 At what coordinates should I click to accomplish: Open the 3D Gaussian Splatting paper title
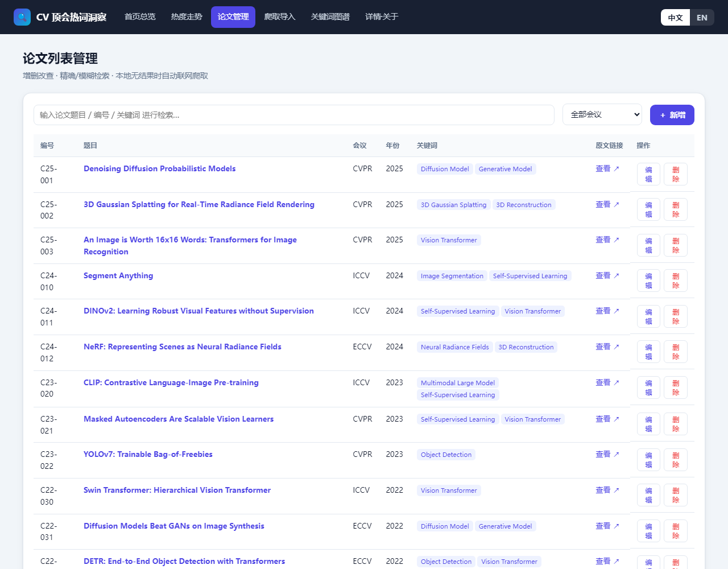(x=199, y=204)
